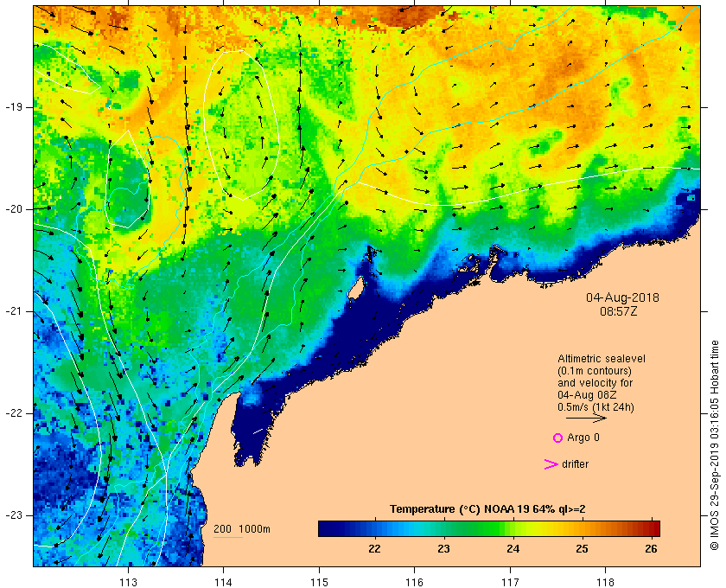
Task: Click the longitude axis label 116
Action: [x=414, y=582]
